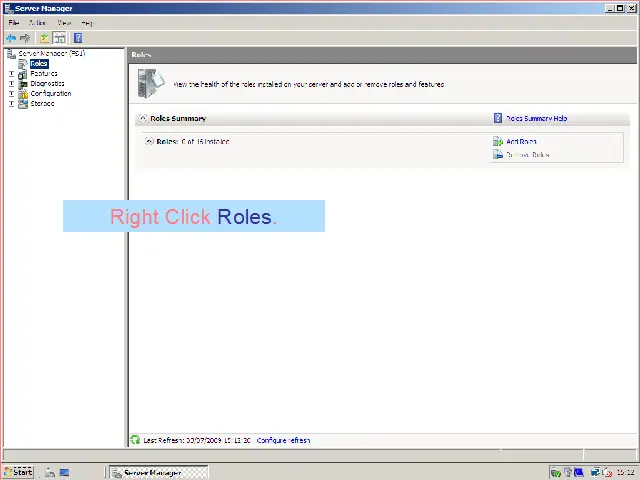Click the Remove Roles link
640x480 pixels.
point(528,155)
